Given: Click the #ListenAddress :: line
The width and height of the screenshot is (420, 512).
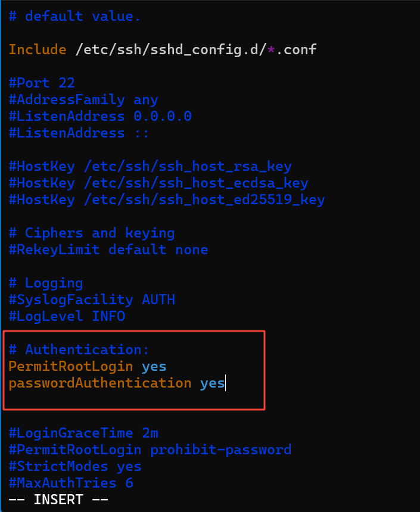Looking at the screenshot, I should coord(79,133).
